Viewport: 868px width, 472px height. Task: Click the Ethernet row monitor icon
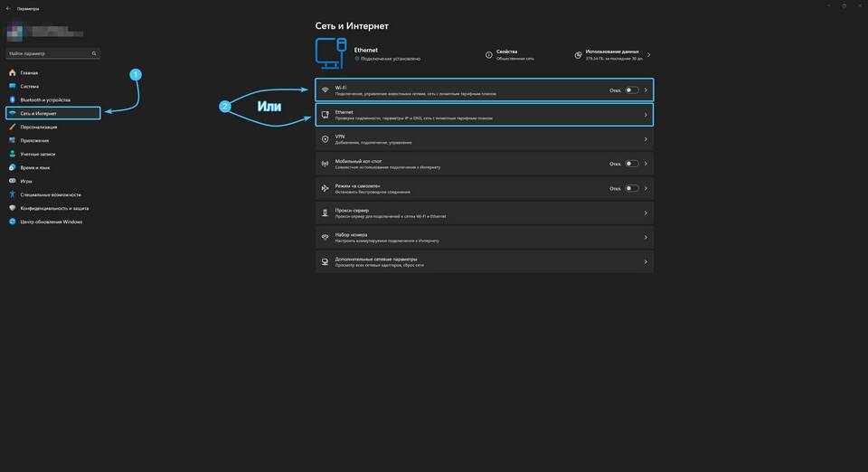(x=325, y=115)
